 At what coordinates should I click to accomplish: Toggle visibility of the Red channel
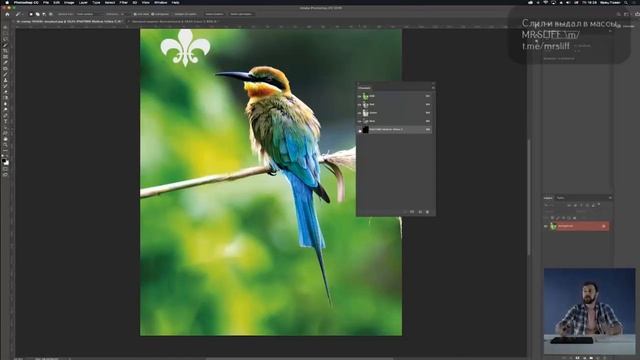point(360,104)
